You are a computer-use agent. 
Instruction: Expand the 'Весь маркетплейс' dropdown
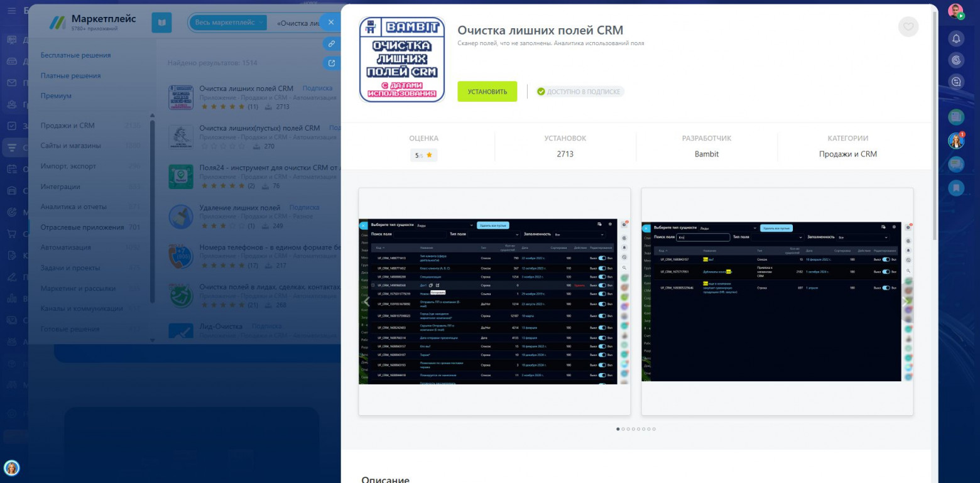pos(229,23)
